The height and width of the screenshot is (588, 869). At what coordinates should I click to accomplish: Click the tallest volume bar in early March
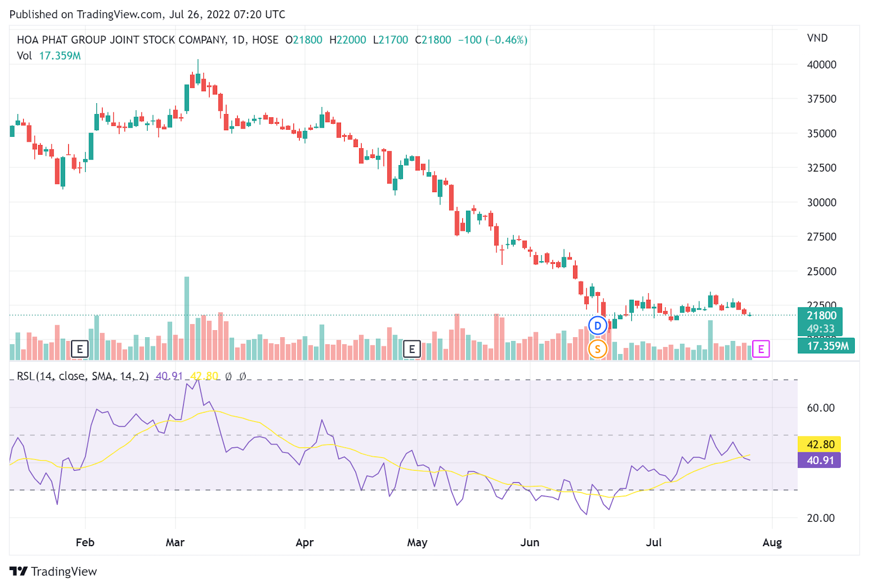(187, 318)
